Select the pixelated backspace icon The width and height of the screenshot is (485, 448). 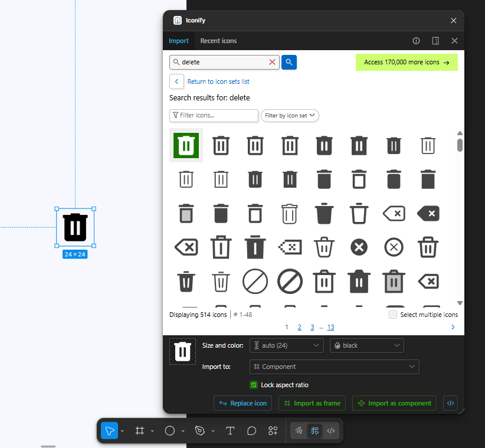[290, 247]
